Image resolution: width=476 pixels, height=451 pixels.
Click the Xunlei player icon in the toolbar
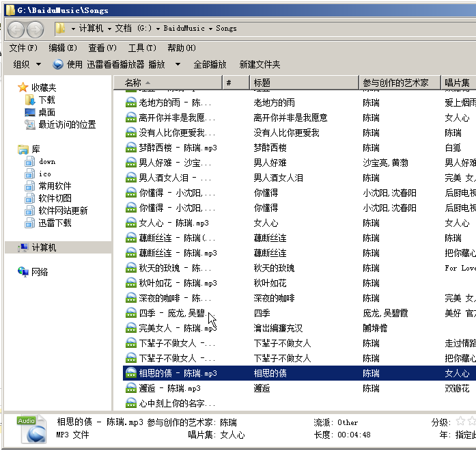tap(57, 64)
